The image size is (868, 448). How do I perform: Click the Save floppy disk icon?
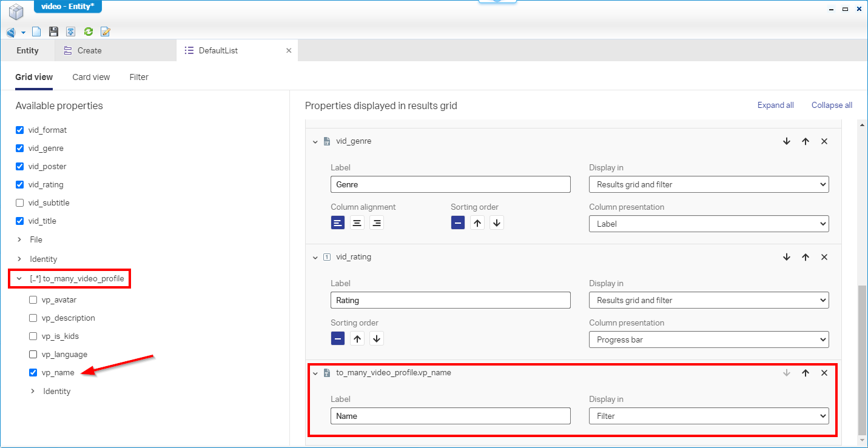53,32
